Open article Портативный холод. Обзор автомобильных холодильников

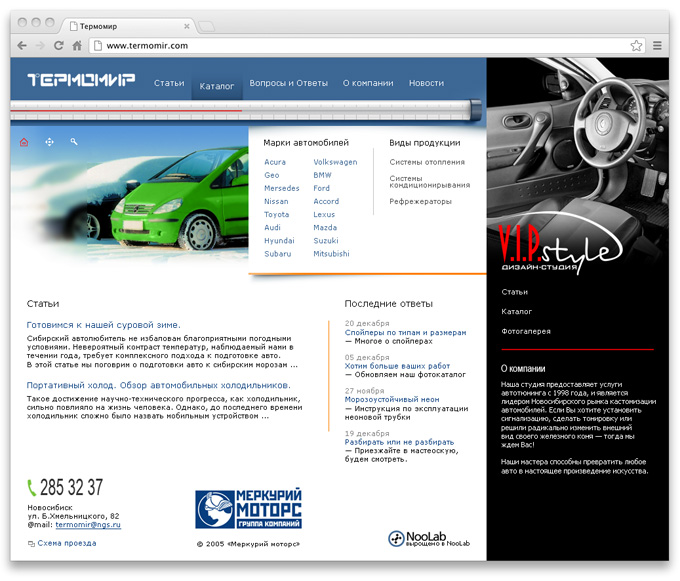click(158, 385)
